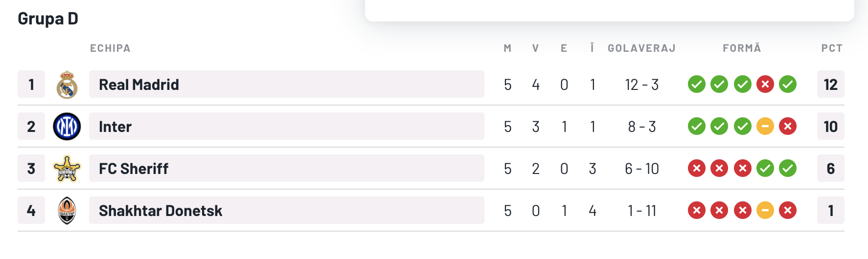Click Shakhtar Donetsk's yellow draw form icon
Screen dimensions: 868x259
tap(765, 210)
